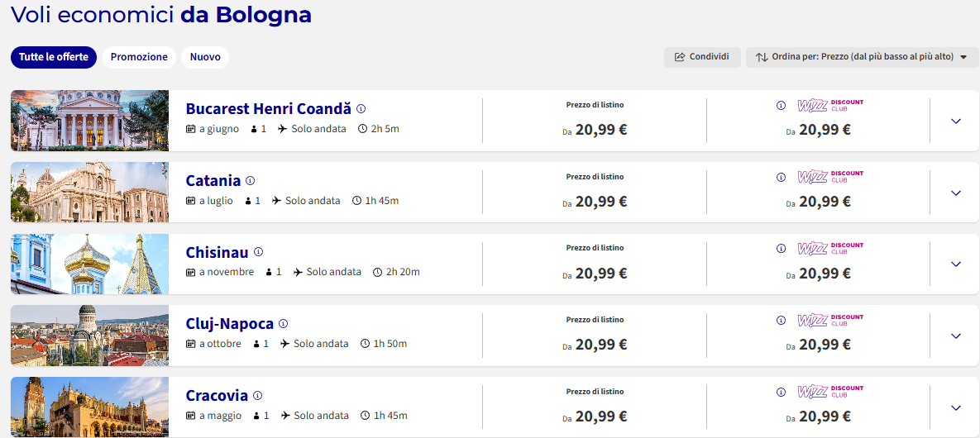
Task: Expand the Bucarest Henri Coandă offer chevron
Action: coord(955,121)
